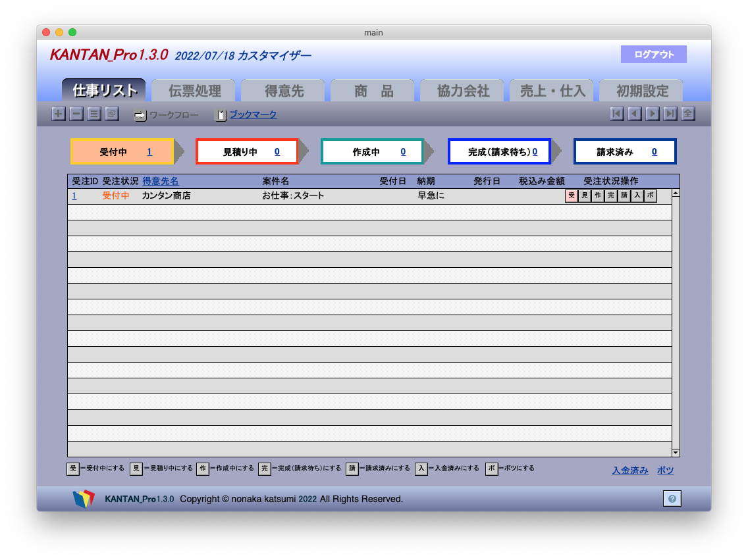Image resolution: width=748 pixels, height=560 pixels.
Task: Open the 協力会社 tab
Action: coord(462,90)
